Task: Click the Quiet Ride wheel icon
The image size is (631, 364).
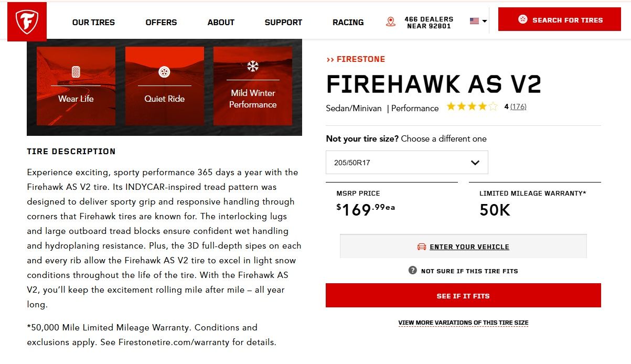Action: 165,72
